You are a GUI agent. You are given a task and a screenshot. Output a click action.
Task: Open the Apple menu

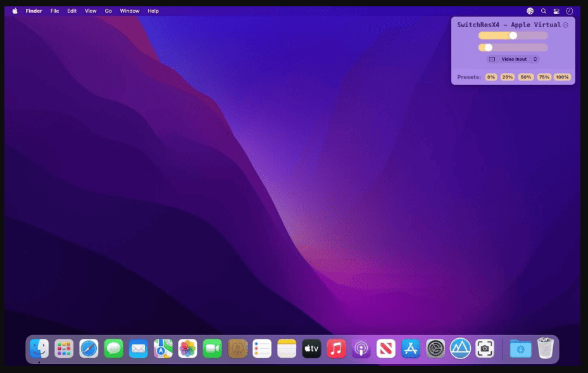pyautogui.click(x=15, y=11)
